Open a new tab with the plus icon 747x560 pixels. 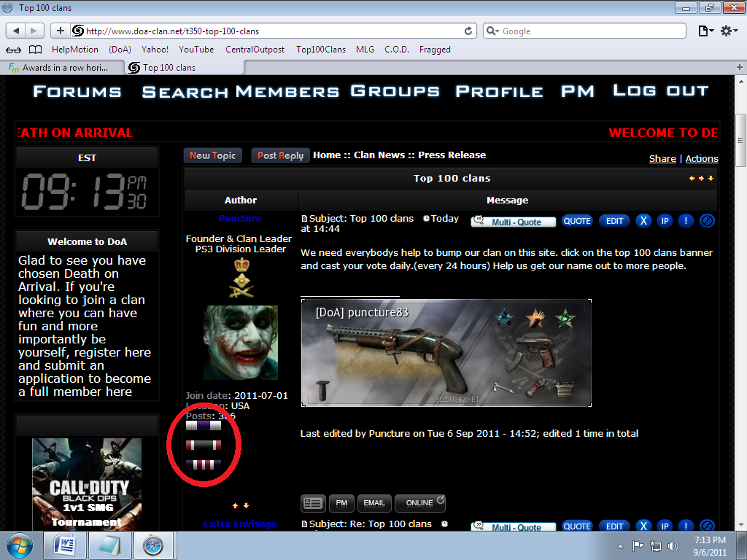click(x=740, y=68)
